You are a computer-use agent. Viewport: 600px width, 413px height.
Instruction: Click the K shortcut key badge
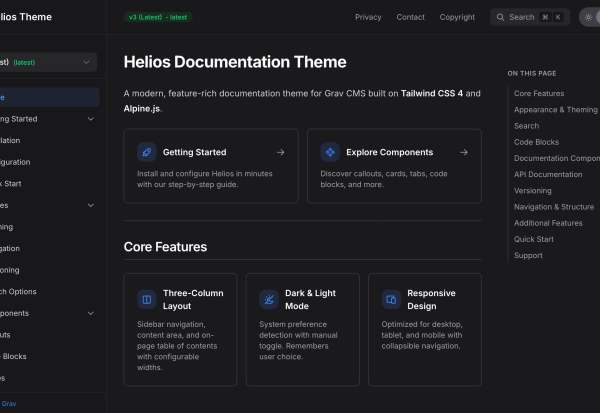[x=558, y=17]
